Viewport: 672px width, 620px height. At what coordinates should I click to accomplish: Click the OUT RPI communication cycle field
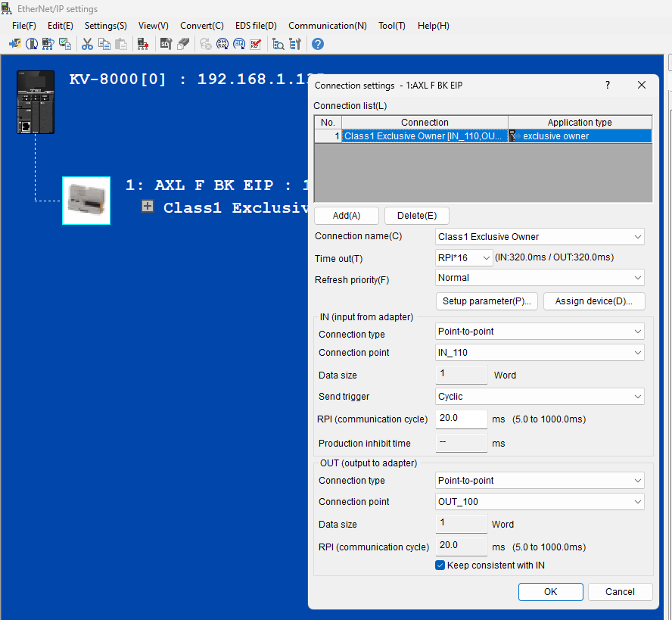coord(462,547)
